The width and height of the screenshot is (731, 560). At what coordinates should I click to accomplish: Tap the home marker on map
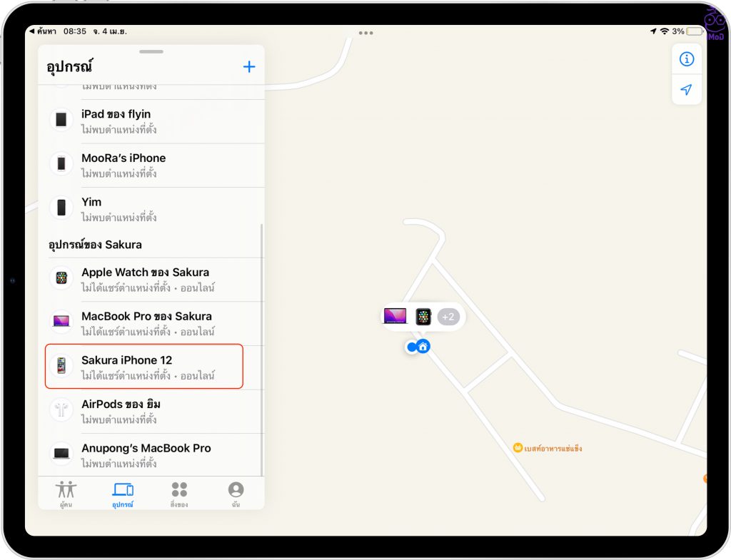tap(423, 347)
